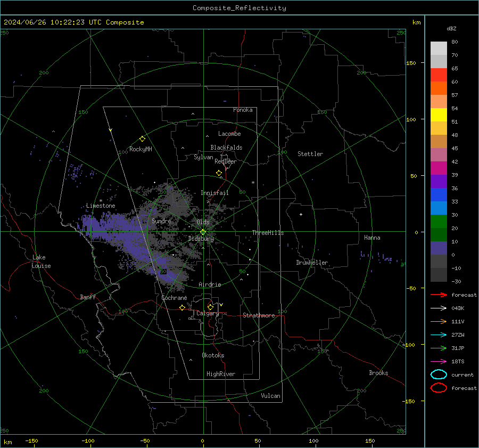Click the Limestone label
Viewport: 479px width, 448px height.
coord(101,206)
